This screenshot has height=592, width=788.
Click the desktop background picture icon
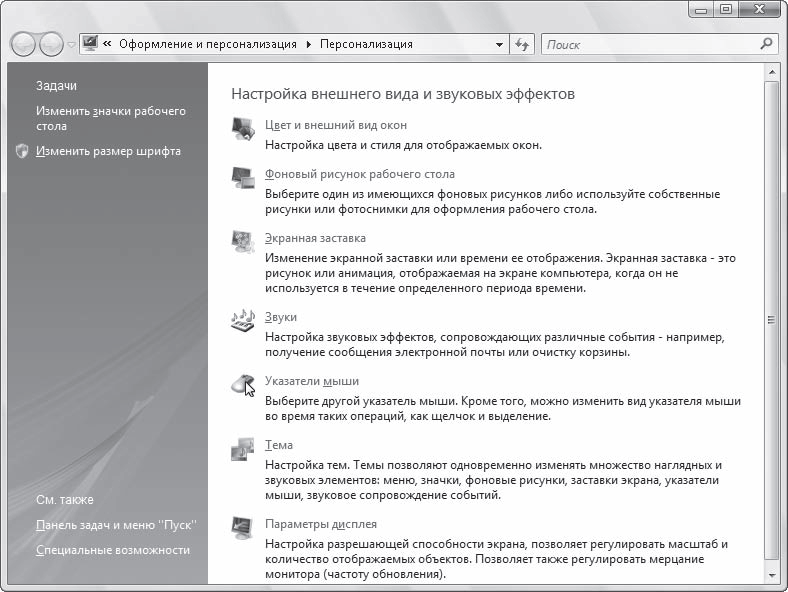click(x=243, y=177)
